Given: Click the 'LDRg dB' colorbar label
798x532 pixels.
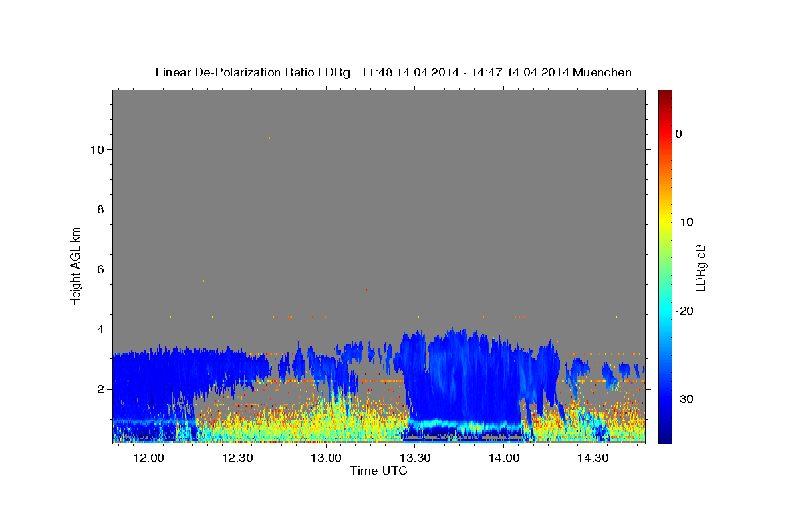Looking at the screenshot, I should tap(700, 267).
